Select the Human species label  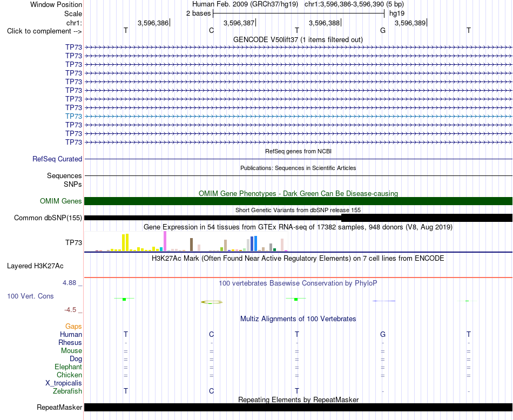click(71, 334)
